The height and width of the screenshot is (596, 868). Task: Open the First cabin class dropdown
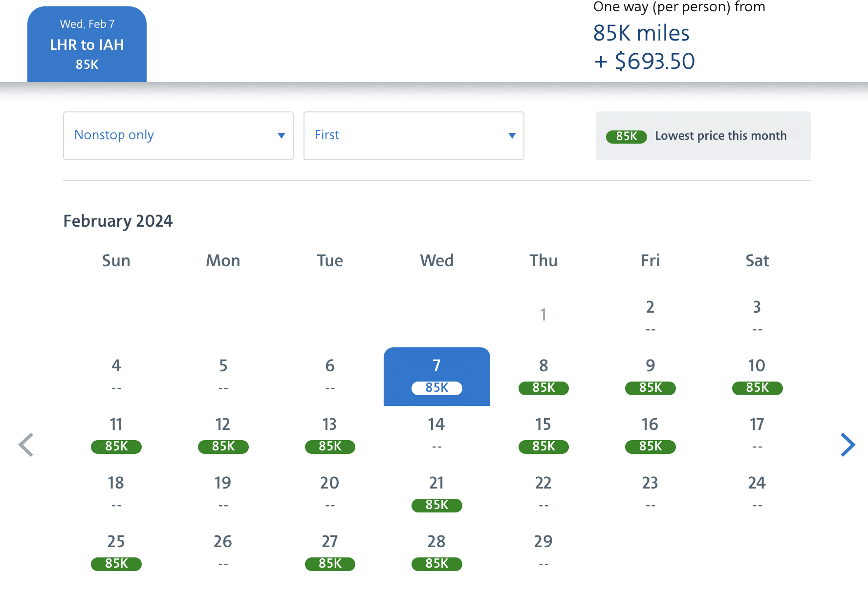(x=413, y=135)
